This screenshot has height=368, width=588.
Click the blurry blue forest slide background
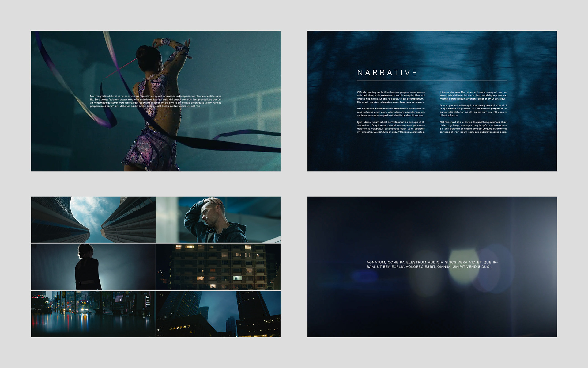point(432,153)
